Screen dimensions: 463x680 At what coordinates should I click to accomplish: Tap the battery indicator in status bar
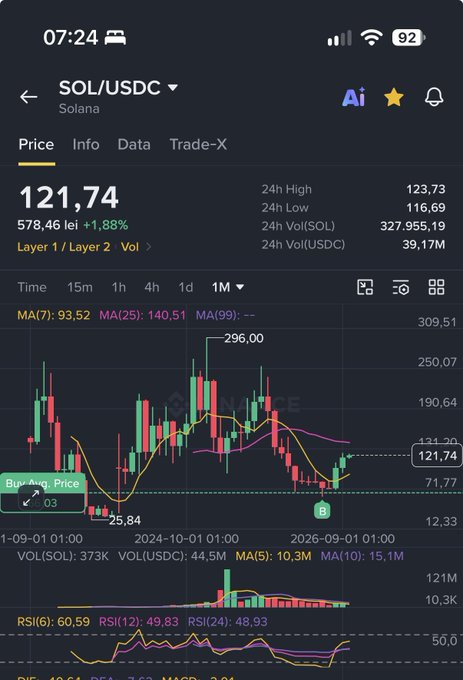[x=408, y=38]
